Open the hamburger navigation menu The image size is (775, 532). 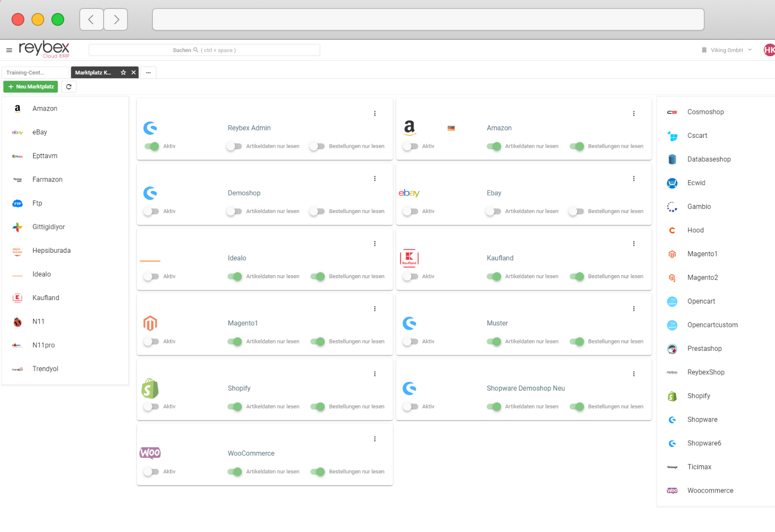point(9,50)
